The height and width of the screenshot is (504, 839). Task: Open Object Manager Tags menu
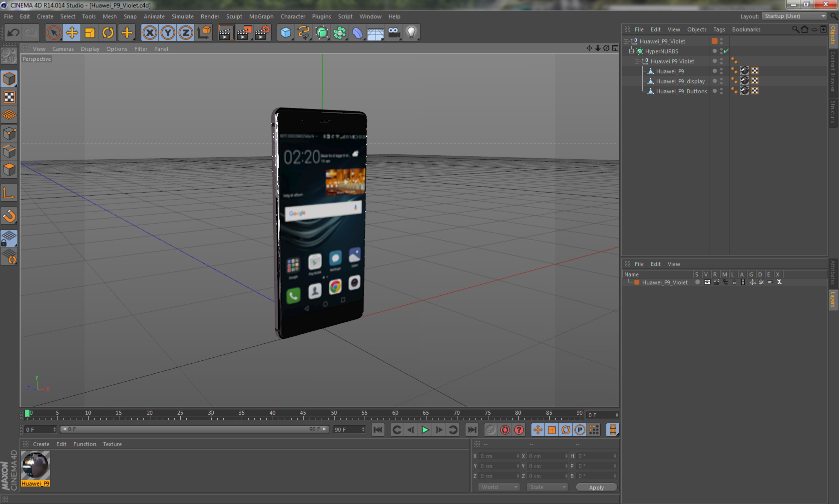pyautogui.click(x=719, y=29)
